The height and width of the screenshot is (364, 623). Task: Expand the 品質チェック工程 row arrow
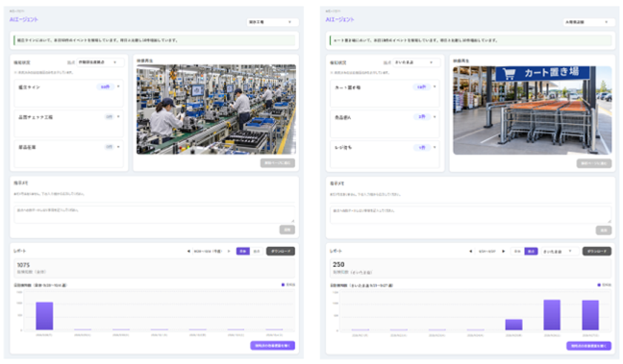(x=119, y=116)
